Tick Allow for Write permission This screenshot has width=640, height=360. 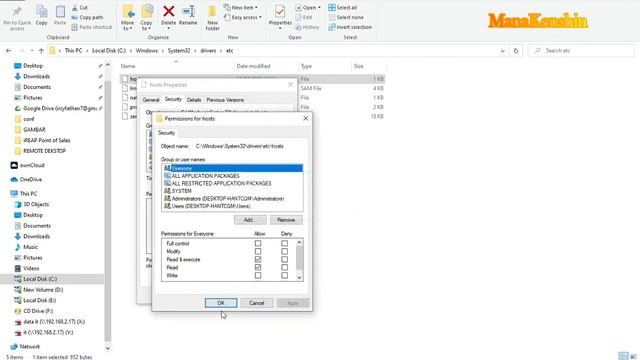coord(258,276)
